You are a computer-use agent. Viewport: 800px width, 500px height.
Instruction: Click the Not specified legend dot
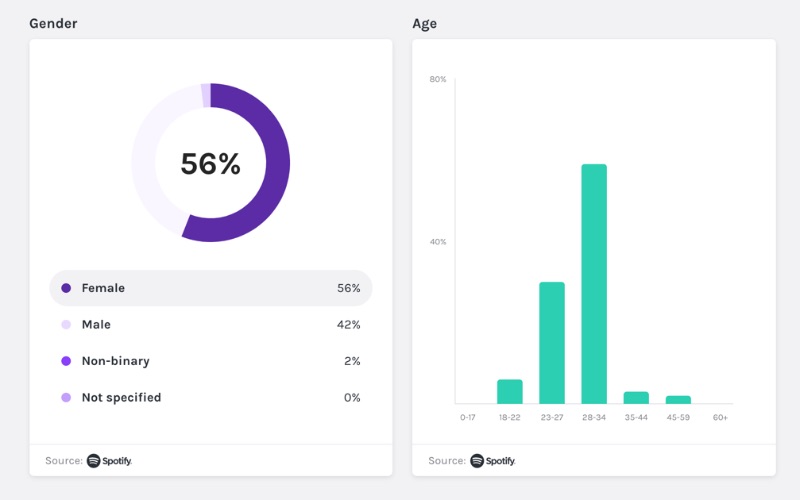pos(66,397)
